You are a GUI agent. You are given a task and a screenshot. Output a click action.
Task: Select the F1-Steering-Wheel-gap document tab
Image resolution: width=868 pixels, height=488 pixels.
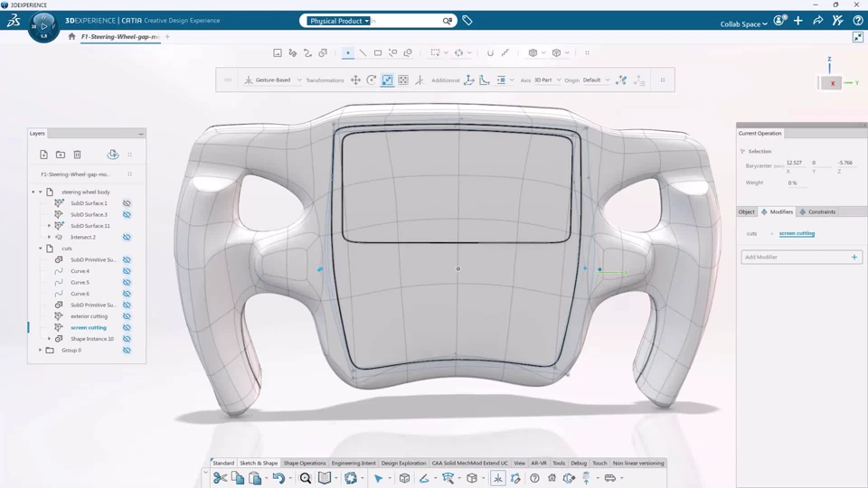[120, 36]
